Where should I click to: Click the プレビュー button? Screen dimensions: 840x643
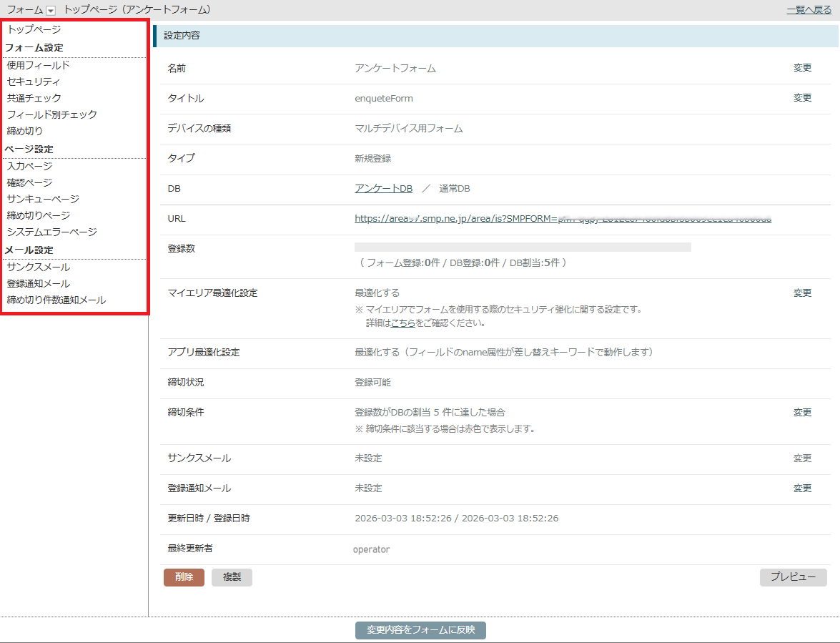coord(793,577)
